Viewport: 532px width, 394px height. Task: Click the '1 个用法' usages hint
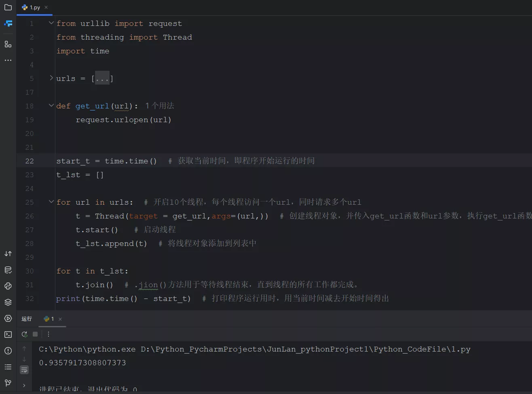click(160, 106)
